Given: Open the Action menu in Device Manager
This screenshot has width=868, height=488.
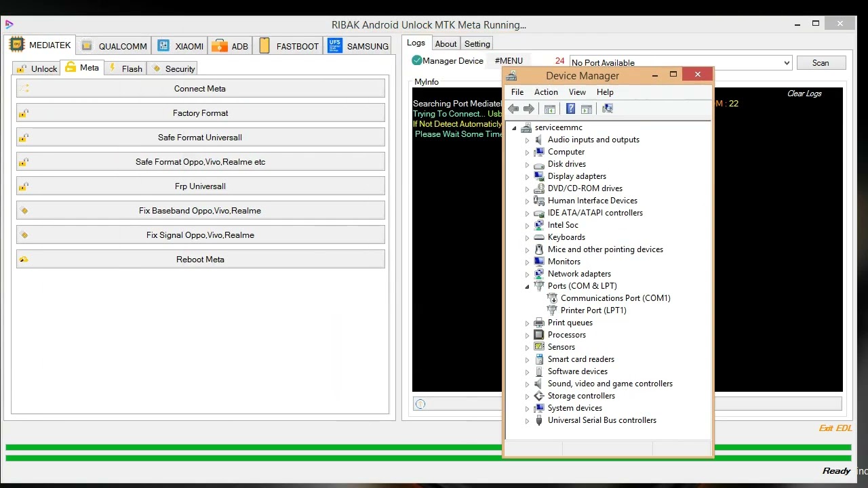Looking at the screenshot, I should [x=546, y=92].
